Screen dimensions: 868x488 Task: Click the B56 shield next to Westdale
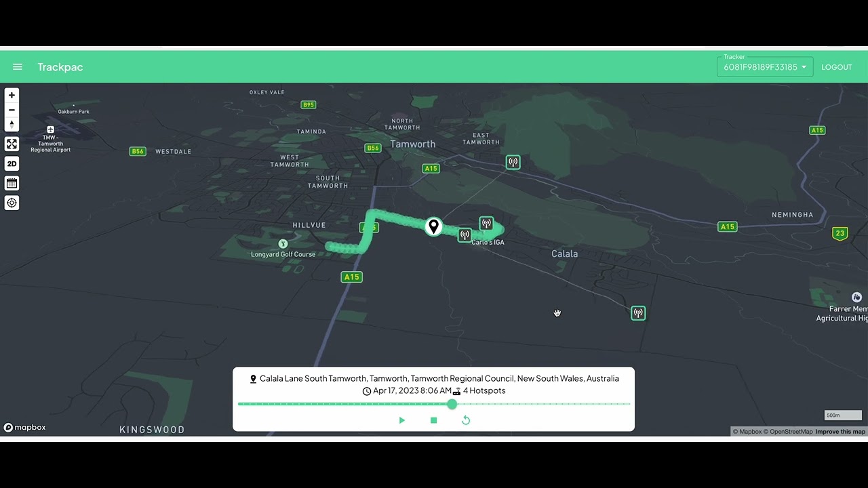pyautogui.click(x=138, y=151)
